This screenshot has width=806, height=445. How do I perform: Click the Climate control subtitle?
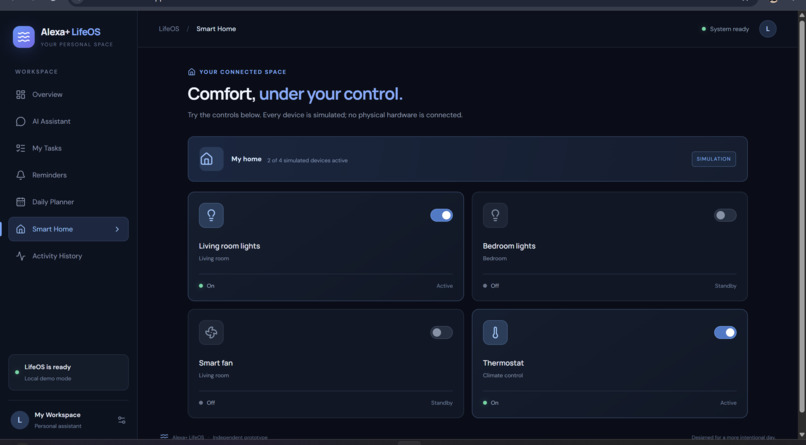click(x=503, y=376)
